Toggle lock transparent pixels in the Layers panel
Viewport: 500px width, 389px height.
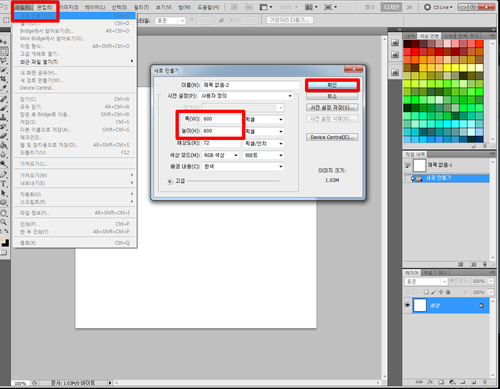pyautogui.click(x=426, y=292)
